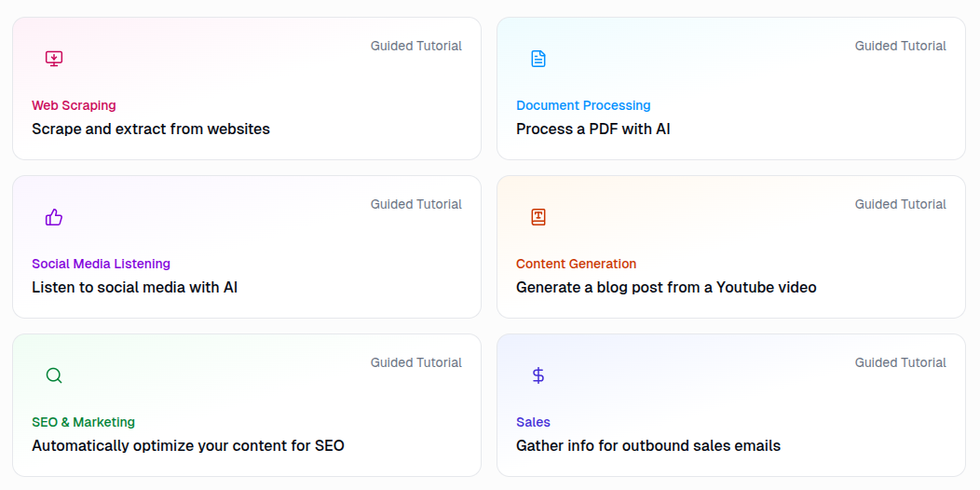Viewport: 980px width, 490px height.
Task: Open "Listen to social media with AI"
Action: [x=135, y=288]
